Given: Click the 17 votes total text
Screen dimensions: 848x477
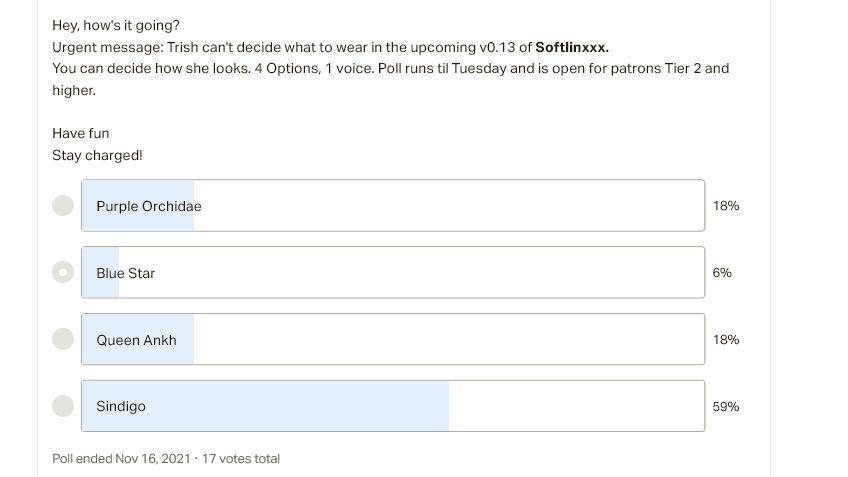Looking at the screenshot, I should 241,459.
